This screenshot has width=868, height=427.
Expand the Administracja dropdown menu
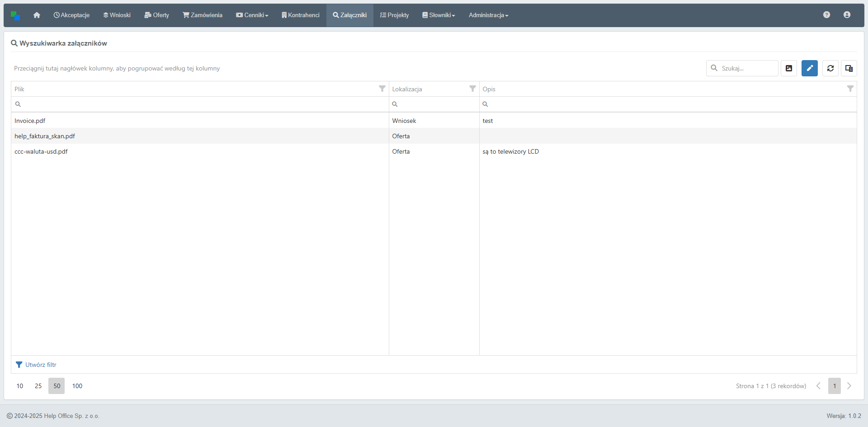pyautogui.click(x=488, y=15)
